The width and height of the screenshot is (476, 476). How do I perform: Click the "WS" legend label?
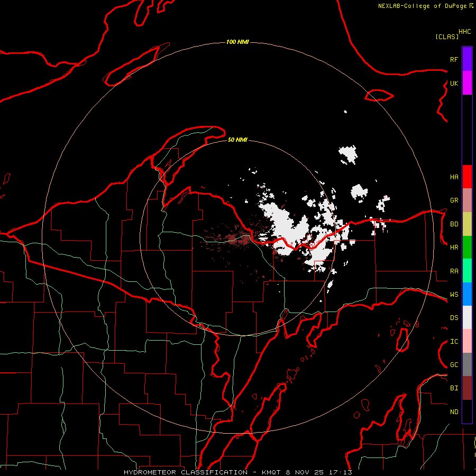454,294
